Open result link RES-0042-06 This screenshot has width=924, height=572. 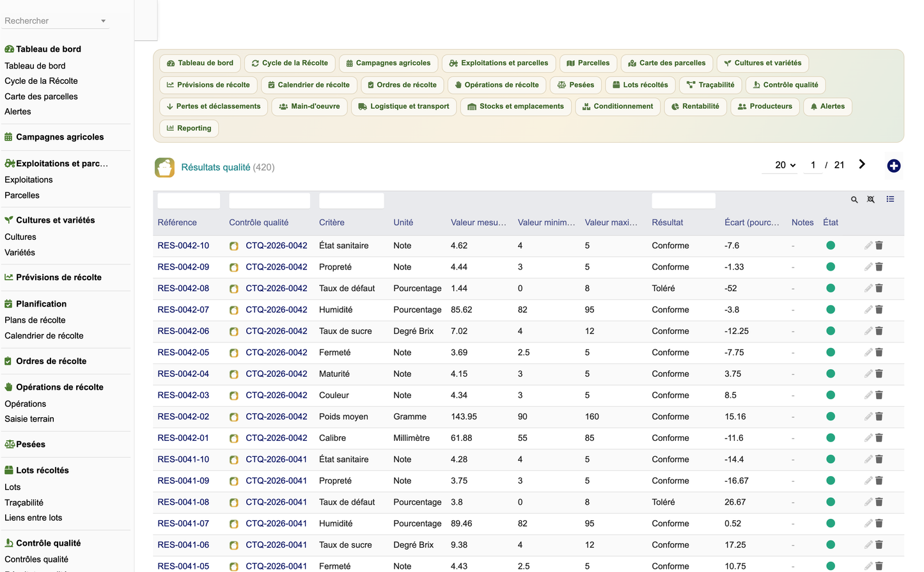tap(184, 331)
